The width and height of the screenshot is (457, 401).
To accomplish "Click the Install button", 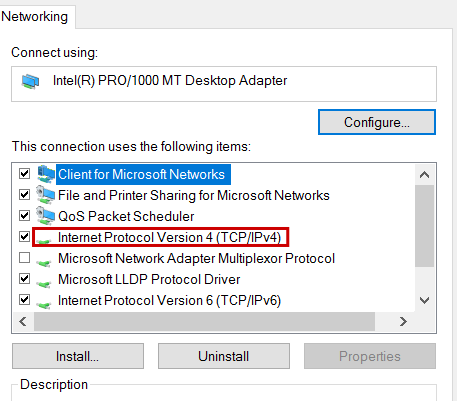I will point(78,356).
